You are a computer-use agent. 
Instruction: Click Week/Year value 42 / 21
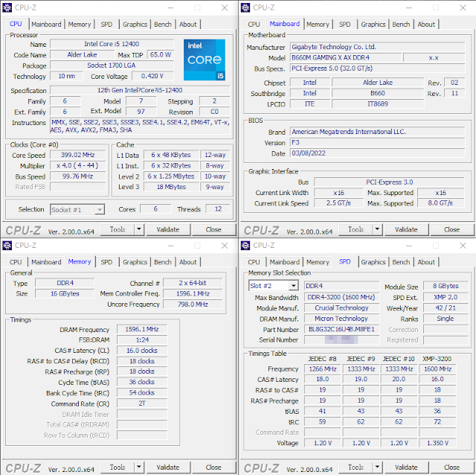(446, 307)
